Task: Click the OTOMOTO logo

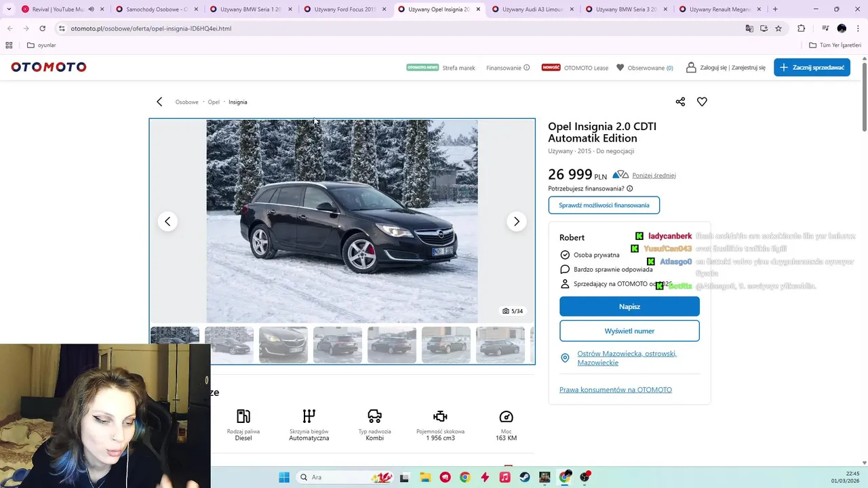Action: [49, 67]
